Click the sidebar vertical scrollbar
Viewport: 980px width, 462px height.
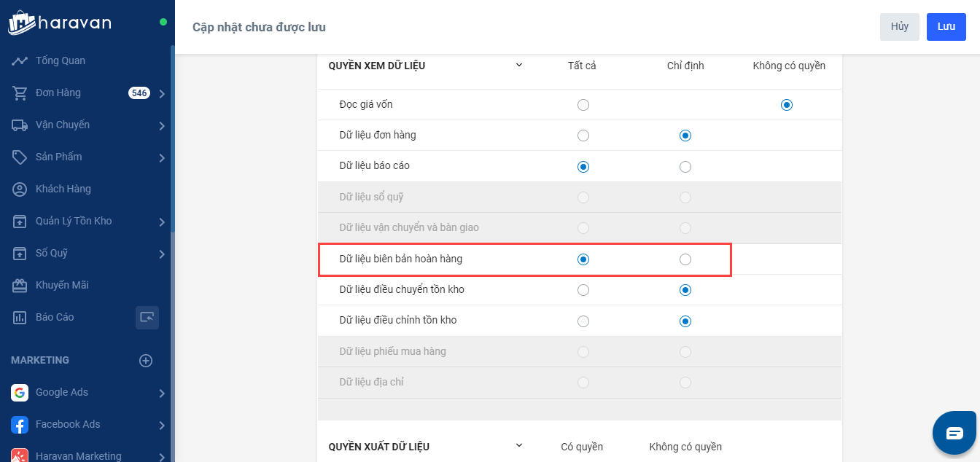click(x=172, y=138)
